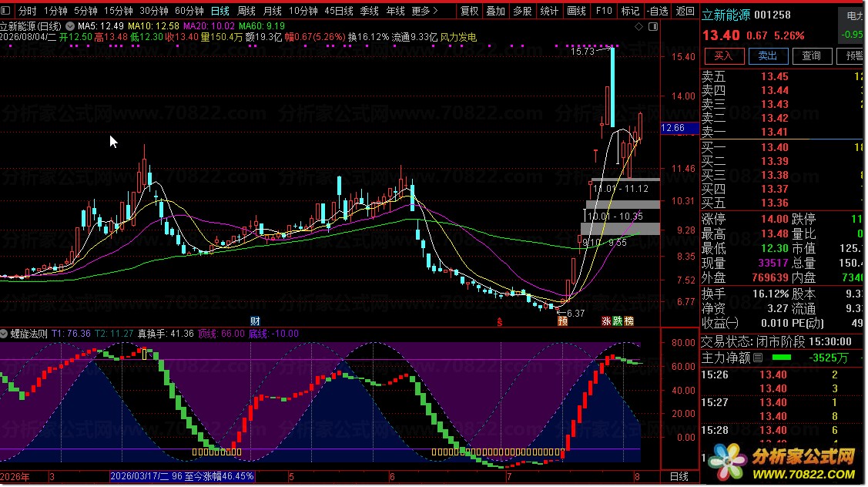Select the 45日线 period tab

(339, 11)
